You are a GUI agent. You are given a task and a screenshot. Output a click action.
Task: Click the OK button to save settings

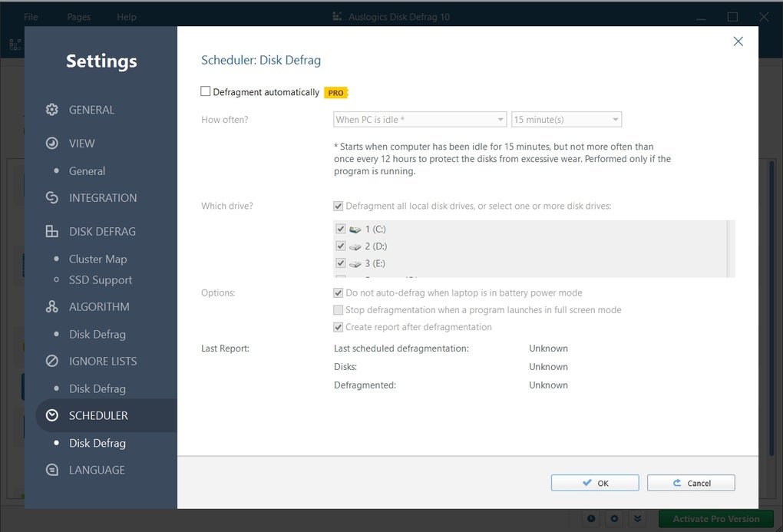pos(594,482)
